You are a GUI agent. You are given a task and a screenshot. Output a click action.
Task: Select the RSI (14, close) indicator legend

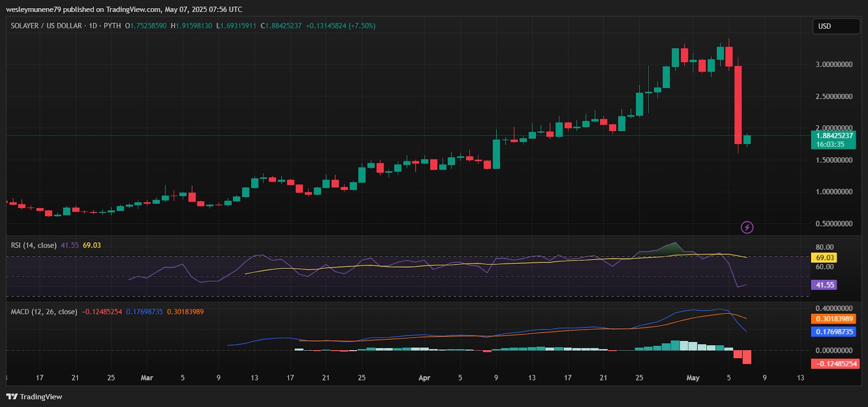[34, 246]
